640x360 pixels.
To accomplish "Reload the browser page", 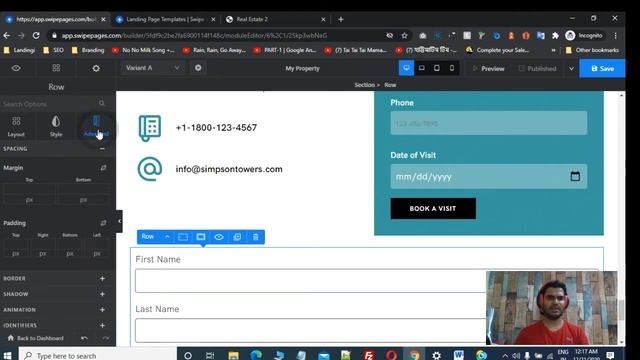I will click(36, 36).
